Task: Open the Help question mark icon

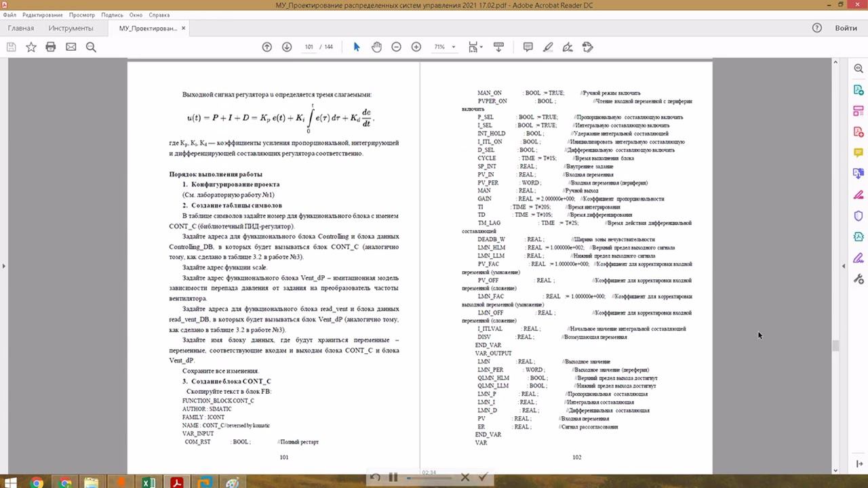Action: coord(817,28)
